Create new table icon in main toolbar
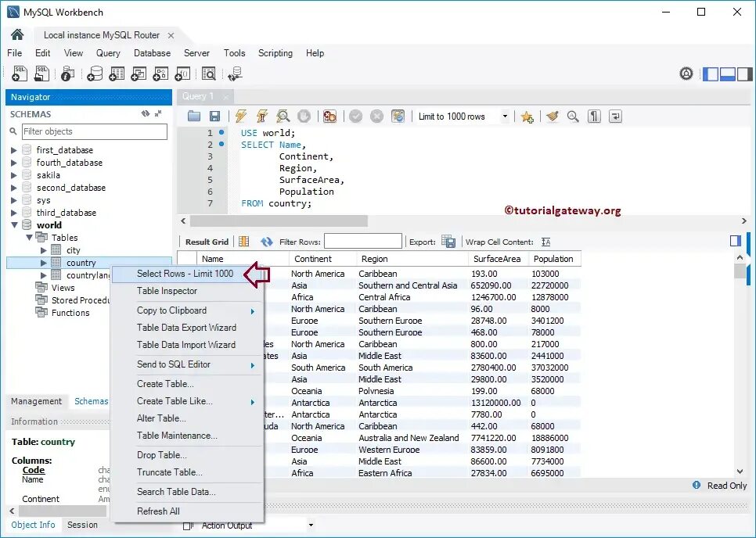Image resolution: width=756 pixels, height=538 pixels. [117, 74]
